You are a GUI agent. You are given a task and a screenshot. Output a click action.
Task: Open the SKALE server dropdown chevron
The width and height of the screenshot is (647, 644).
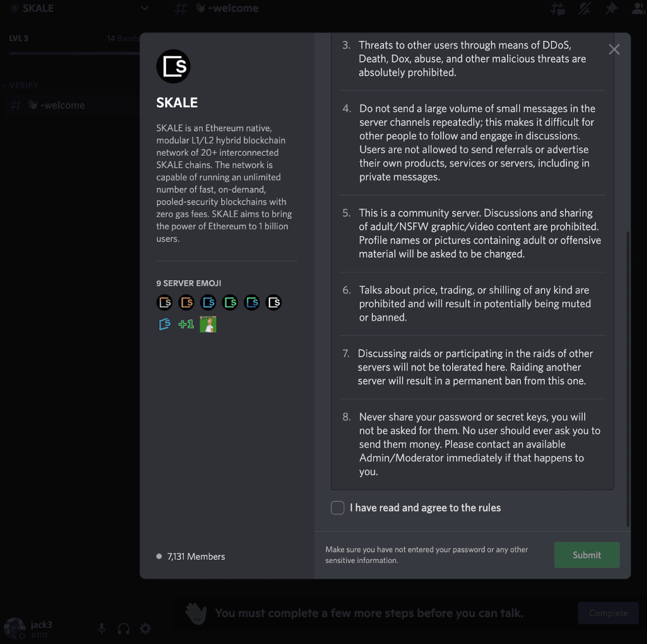[x=144, y=8]
